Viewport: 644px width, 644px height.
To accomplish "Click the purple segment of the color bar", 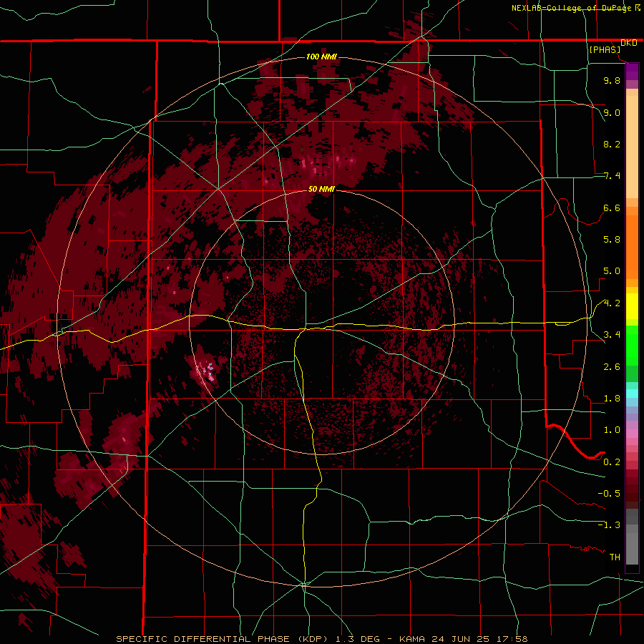I will (x=632, y=72).
